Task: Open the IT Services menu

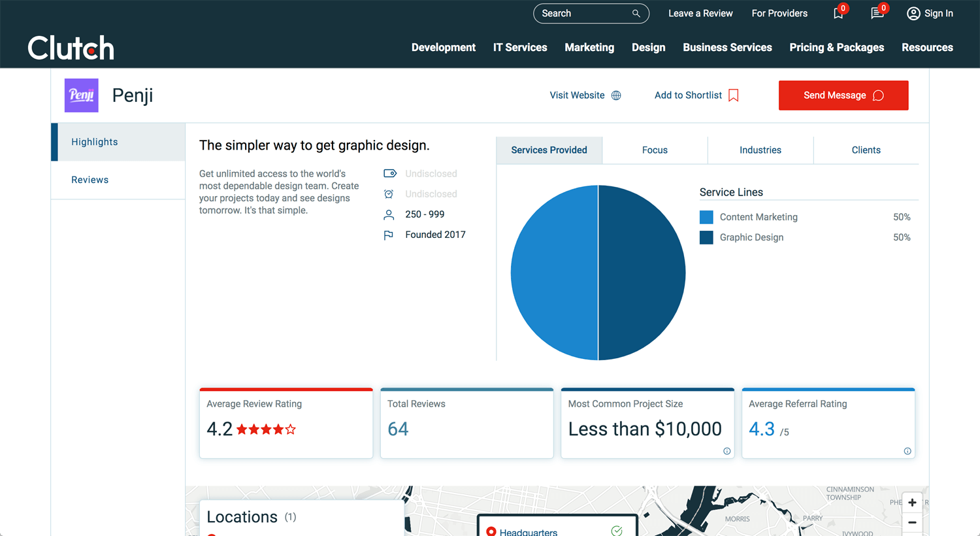Action: pos(520,47)
